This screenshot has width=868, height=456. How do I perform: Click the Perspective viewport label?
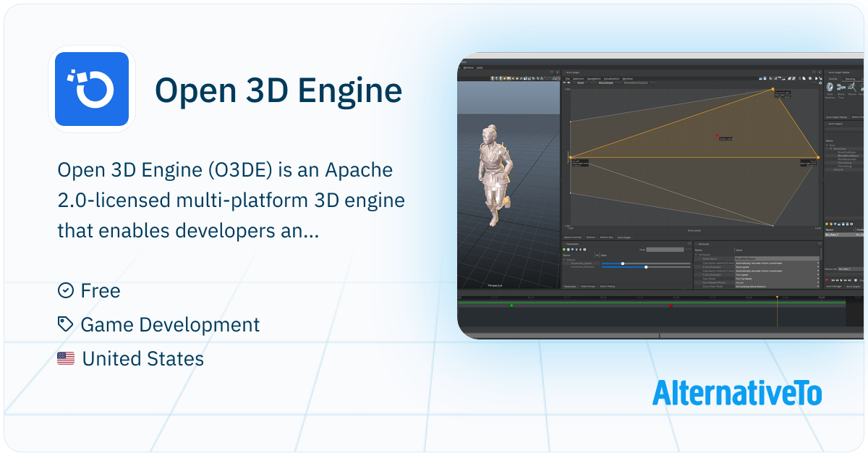pos(495,285)
